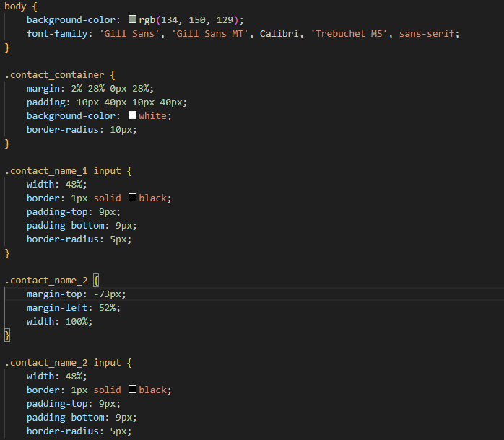The height and width of the screenshot is (440, 504).
Task: Open the white color swatch picker
Action: pyautogui.click(x=132, y=115)
